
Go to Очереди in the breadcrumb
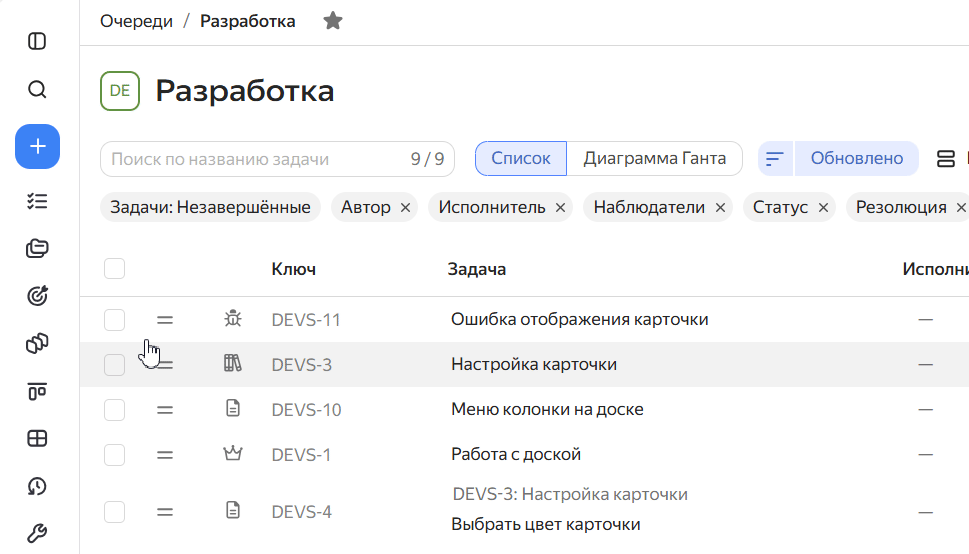(137, 21)
